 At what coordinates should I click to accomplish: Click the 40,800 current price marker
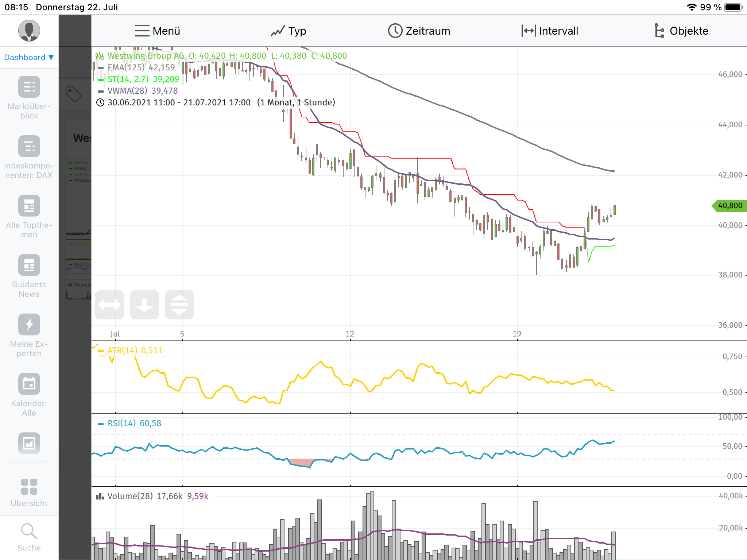(x=729, y=206)
